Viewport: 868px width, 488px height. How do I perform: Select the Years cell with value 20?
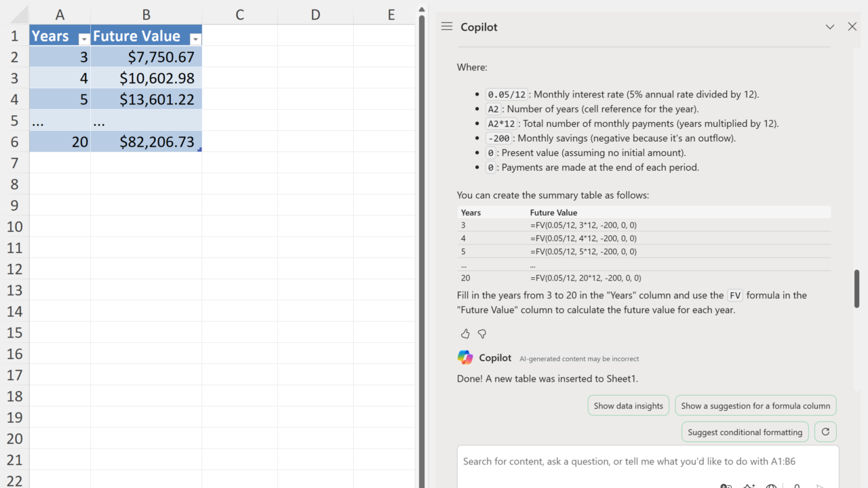60,142
